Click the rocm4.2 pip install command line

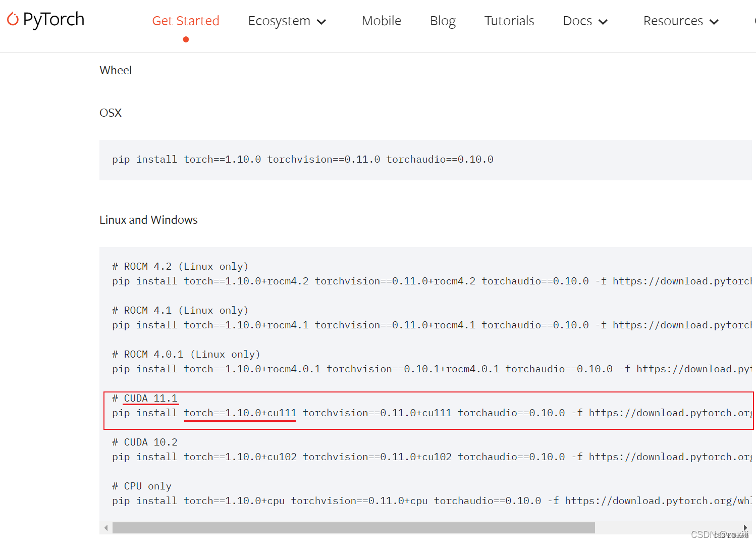pyautogui.click(x=432, y=281)
